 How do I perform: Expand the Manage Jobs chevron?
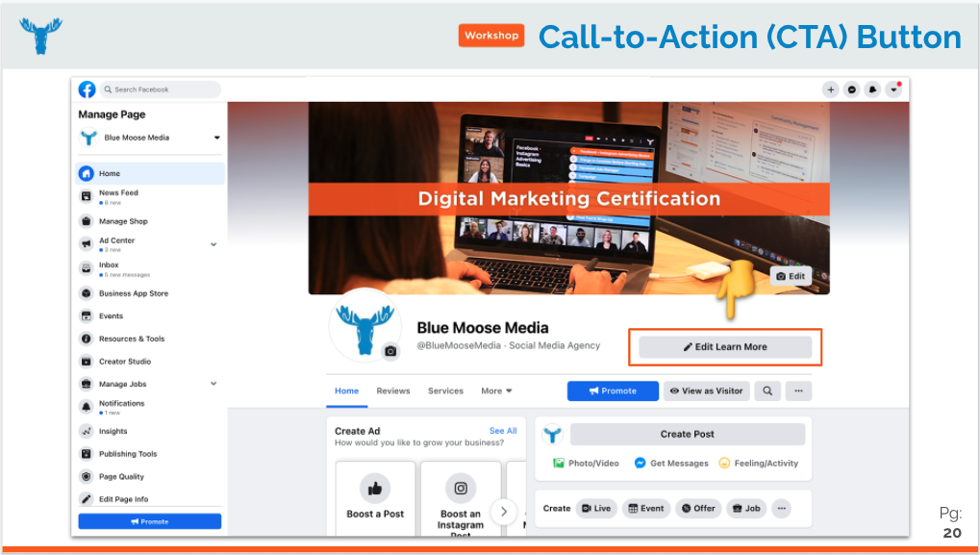[214, 384]
